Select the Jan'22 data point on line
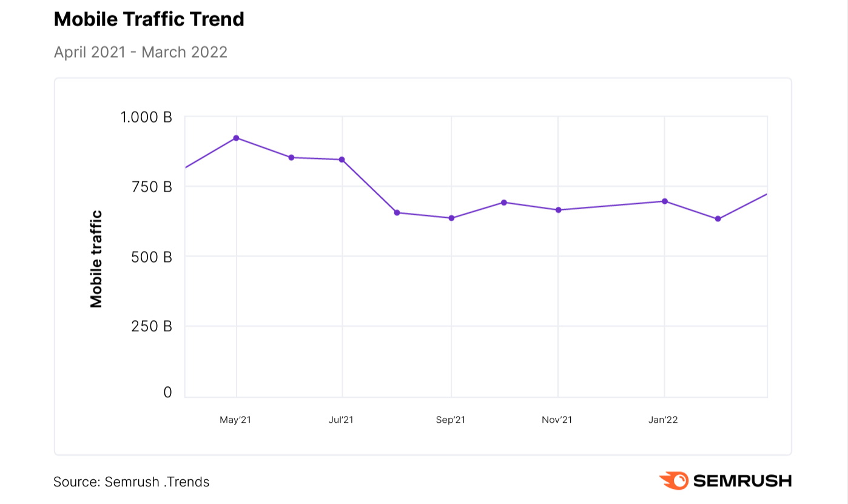 click(665, 201)
